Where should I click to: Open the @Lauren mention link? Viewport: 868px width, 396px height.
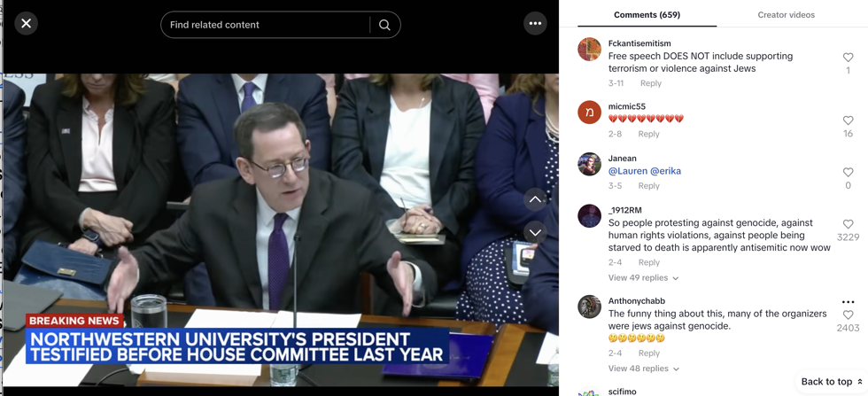tap(627, 171)
